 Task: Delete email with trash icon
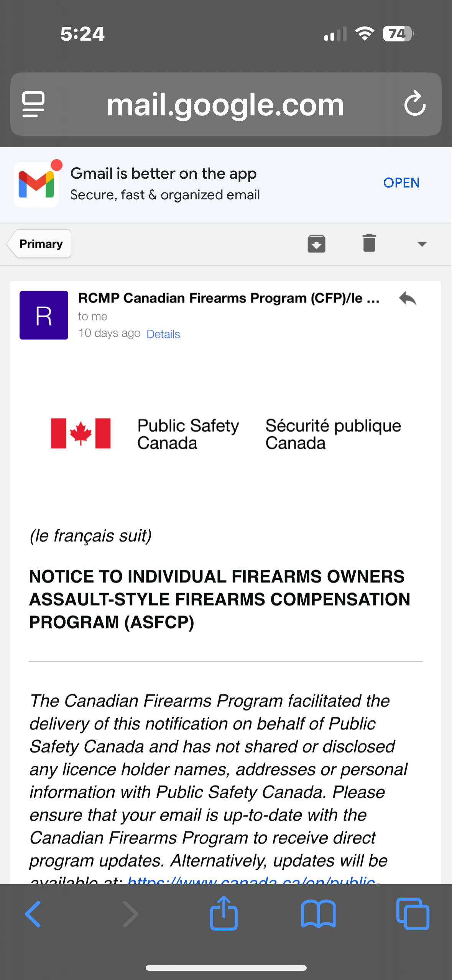coord(369,243)
